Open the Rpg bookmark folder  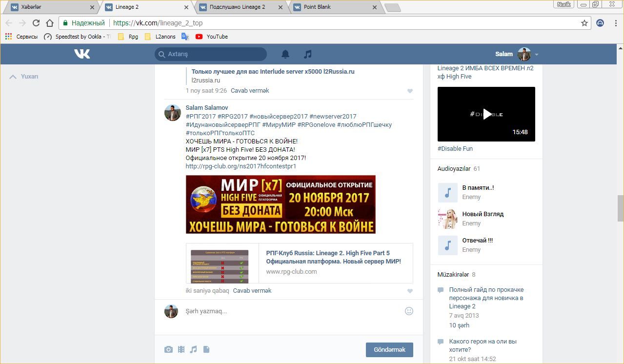point(128,37)
